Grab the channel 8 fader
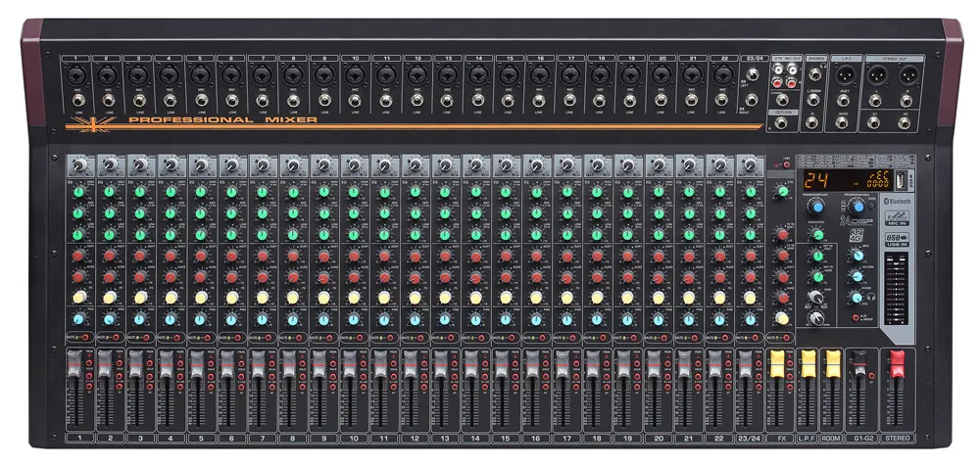980x467 pixels. coord(288,364)
